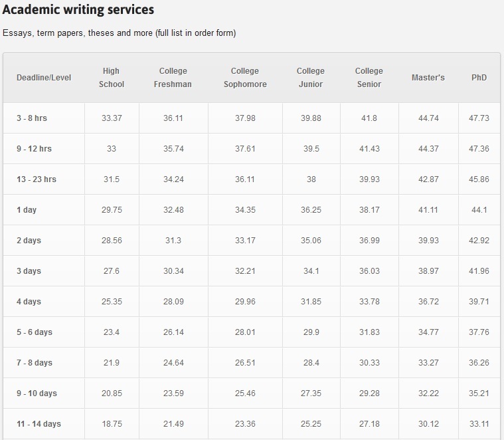Click price 25.25 under College Junior
Image resolution: width=504 pixels, height=440 pixels.
click(311, 423)
